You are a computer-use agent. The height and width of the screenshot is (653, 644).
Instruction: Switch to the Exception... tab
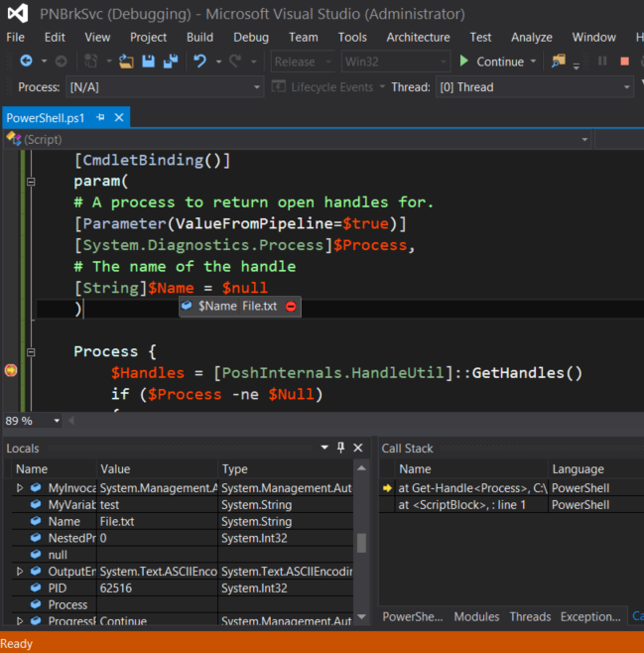pyautogui.click(x=590, y=616)
